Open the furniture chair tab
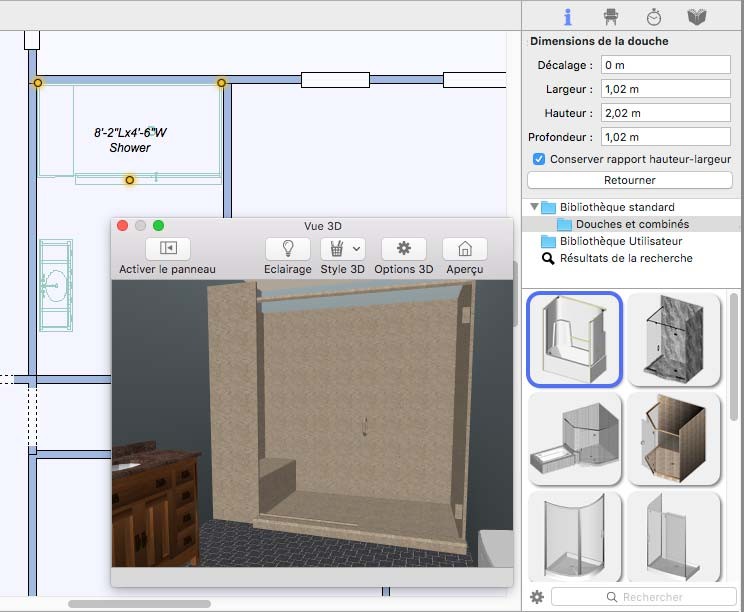Screen dimensions: 744x612 (x=610, y=16)
